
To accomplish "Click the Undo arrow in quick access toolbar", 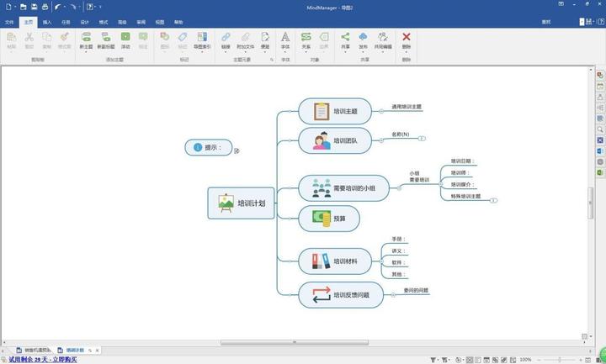I will 57,7.
